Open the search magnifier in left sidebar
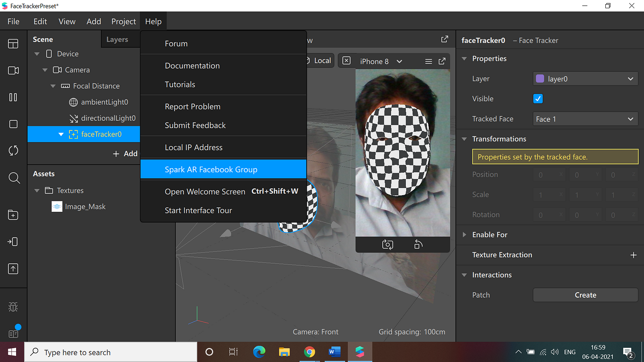The height and width of the screenshot is (362, 644). 13,178
